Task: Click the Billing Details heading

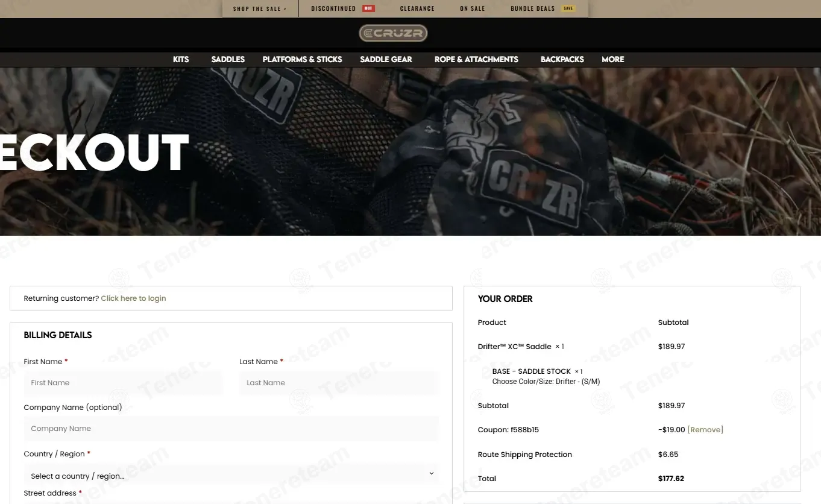Action: pos(58,335)
